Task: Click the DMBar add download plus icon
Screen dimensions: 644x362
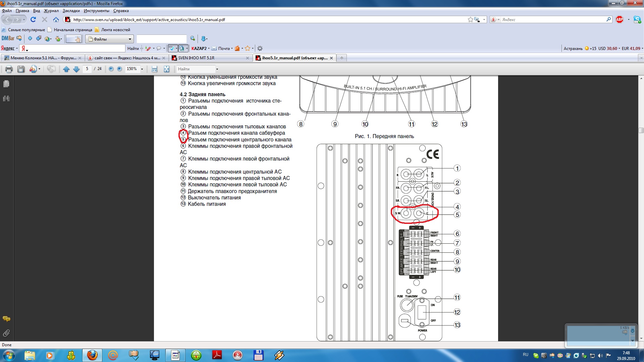Action: click(x=30, y=39)
